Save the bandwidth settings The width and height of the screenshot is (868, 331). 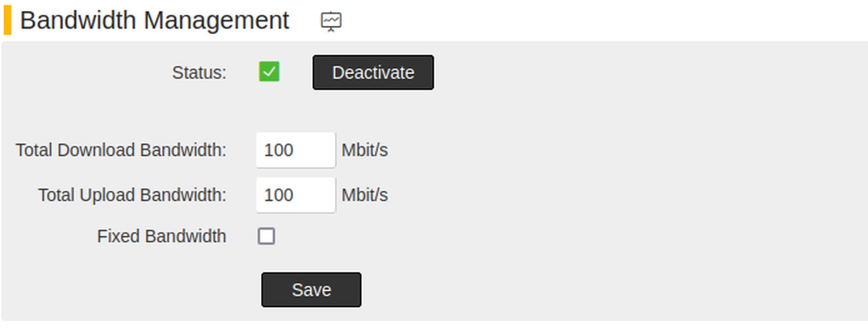click(x=311, y=290)
